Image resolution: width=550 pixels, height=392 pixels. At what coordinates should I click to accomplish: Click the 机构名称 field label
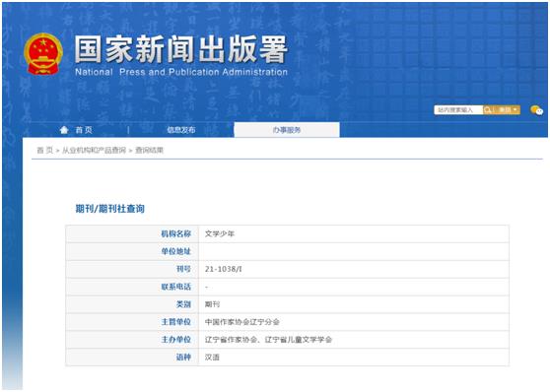(176, 233)
